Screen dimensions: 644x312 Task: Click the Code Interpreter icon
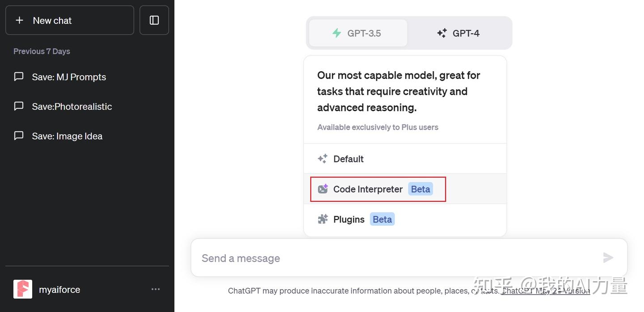click(322, 189)
